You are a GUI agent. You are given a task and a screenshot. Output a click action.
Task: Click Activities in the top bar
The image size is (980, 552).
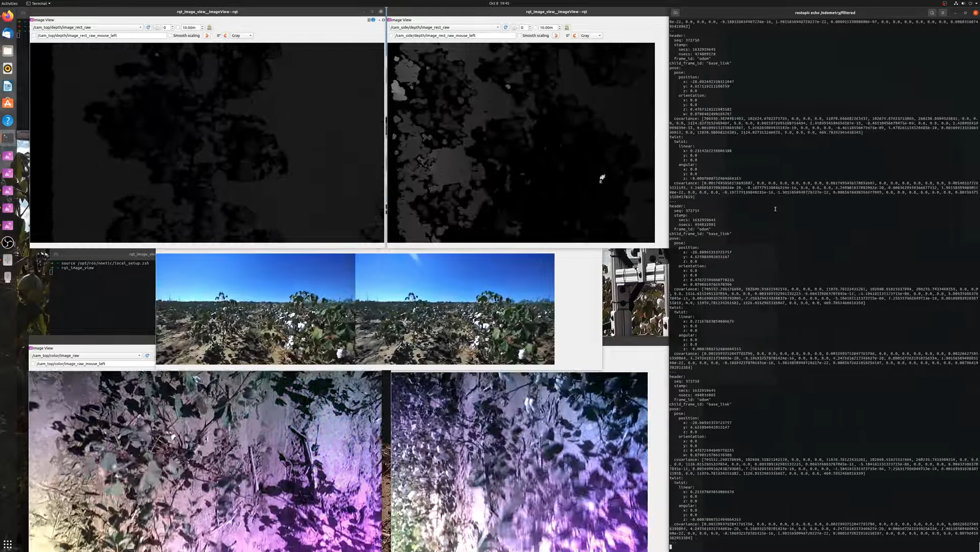click(x=9, y=4)
